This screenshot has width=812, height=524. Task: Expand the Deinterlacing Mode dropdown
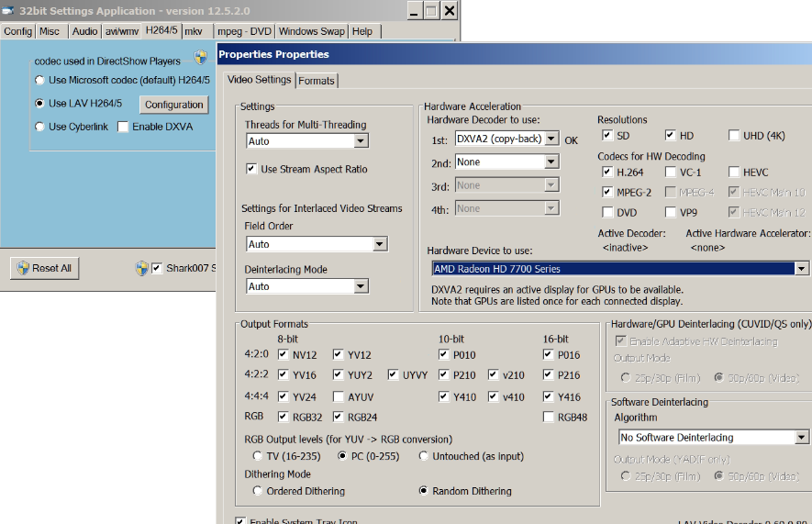[x=361, y=286]
